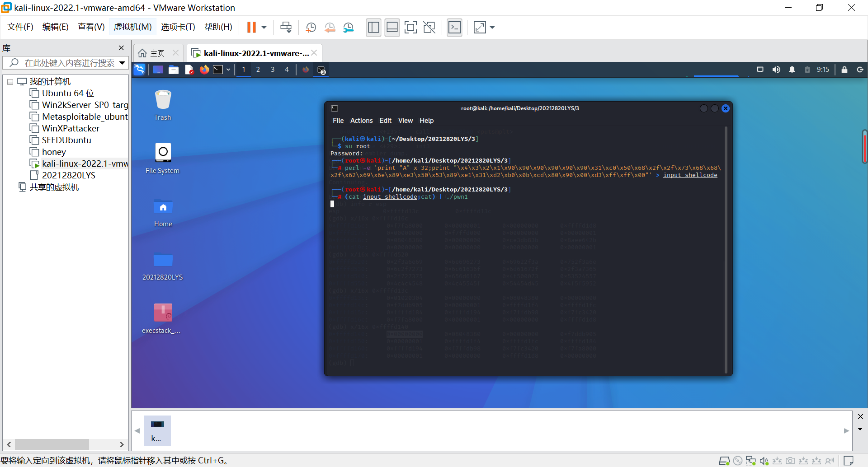Toggle the console view toolbar button
The image size is (868, 467).
click(x=454, y=27)
